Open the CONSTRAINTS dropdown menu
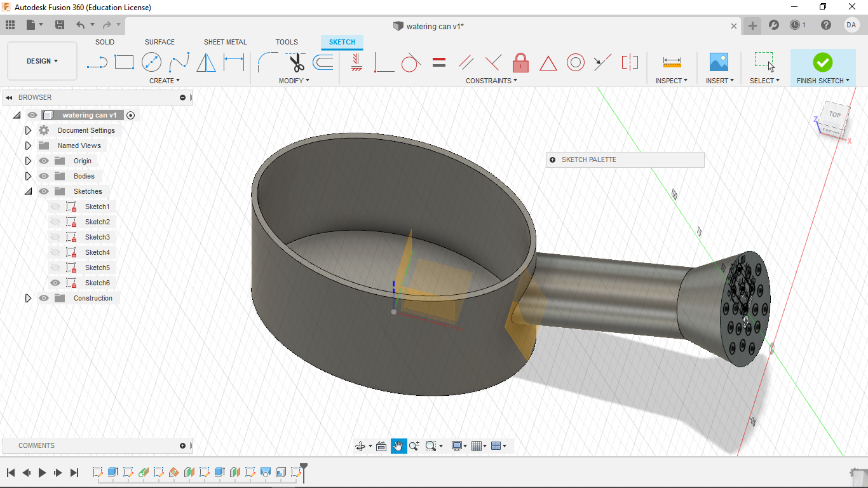 tap(491, 81)
